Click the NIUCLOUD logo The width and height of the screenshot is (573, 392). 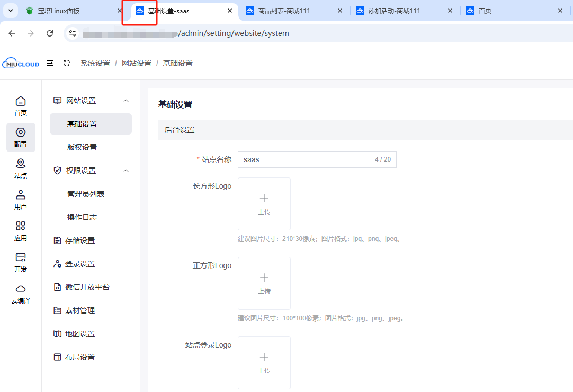click(x=21, y=63)
